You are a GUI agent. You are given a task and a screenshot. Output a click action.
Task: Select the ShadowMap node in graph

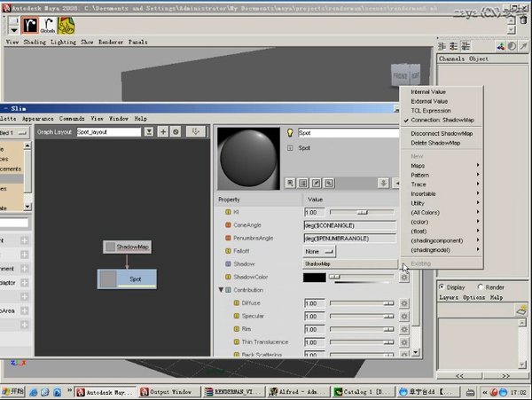click(x=127, y=247)
